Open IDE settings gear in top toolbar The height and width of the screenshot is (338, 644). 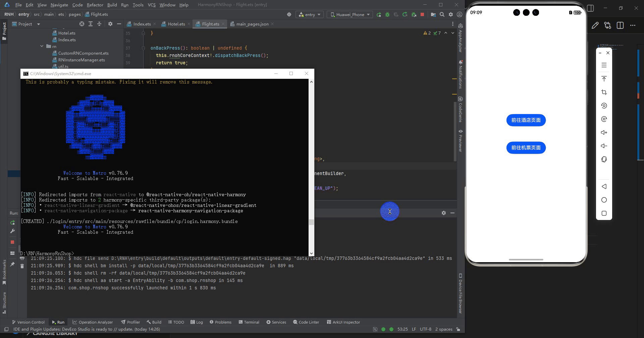coord(451,15)
